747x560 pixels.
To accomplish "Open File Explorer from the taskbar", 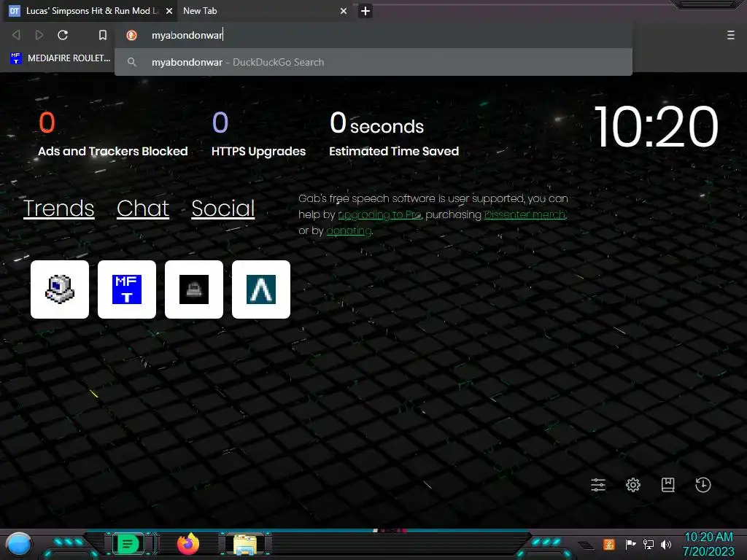I will click(x=245, y=544).
